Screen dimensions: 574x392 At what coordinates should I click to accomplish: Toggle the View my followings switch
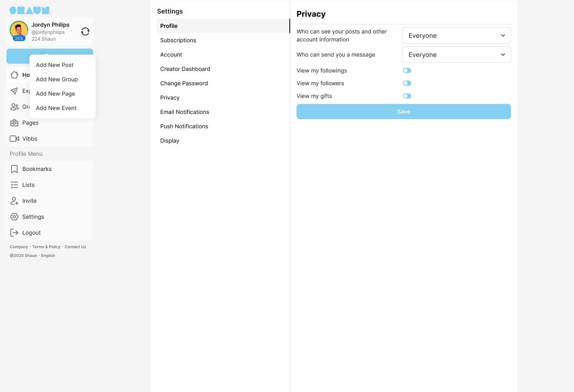click(407, 71)
